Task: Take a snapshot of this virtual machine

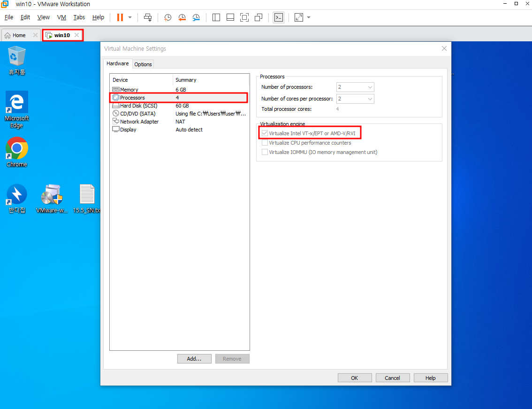Action: pyautogui.click(x=167, y=17)
